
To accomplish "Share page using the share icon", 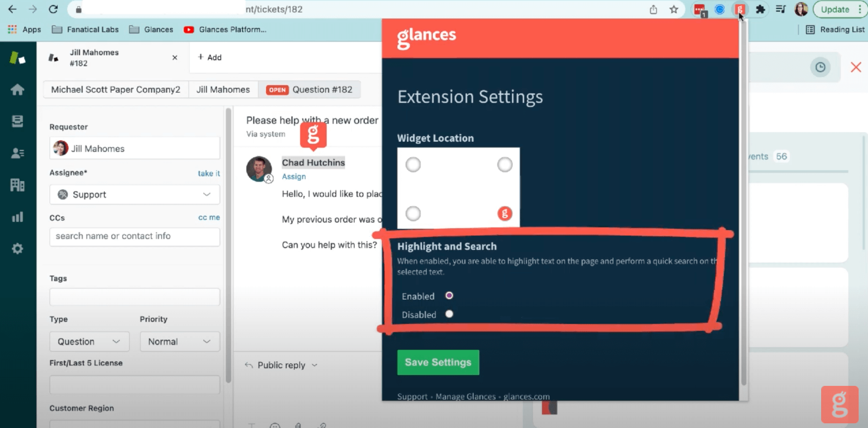I will point(653,9).
